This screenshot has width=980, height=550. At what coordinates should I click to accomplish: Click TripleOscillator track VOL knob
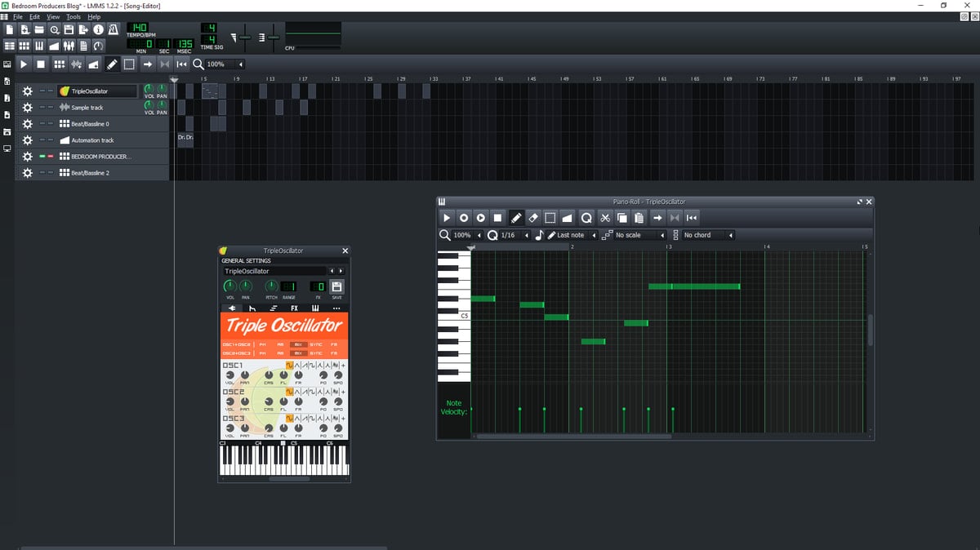pyautogui.click(x=149, y=88)
